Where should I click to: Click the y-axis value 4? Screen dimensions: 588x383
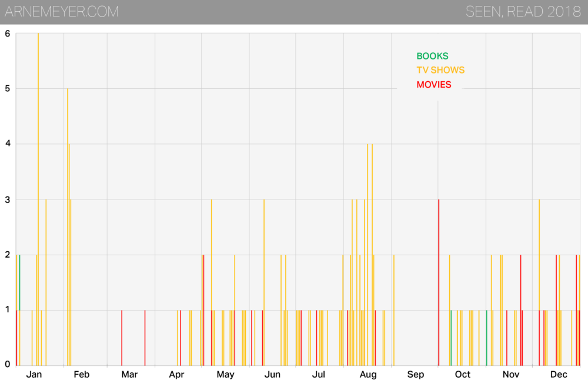(x=8, y=144)
